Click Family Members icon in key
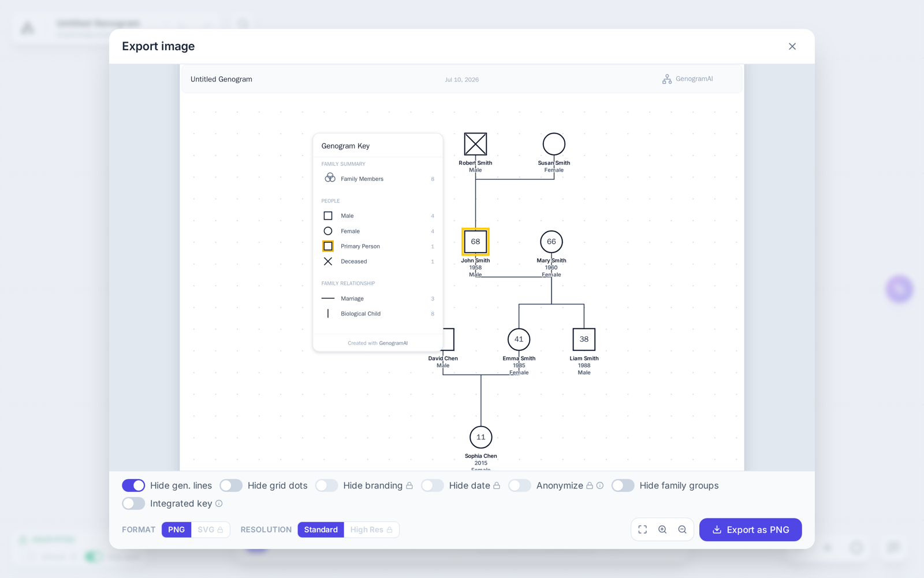 (330, 178)
